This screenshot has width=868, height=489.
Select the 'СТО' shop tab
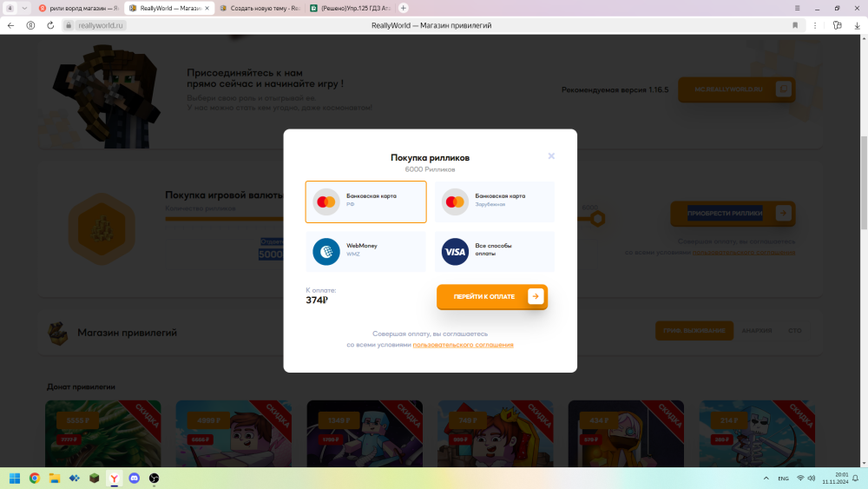tap(795, 331)
